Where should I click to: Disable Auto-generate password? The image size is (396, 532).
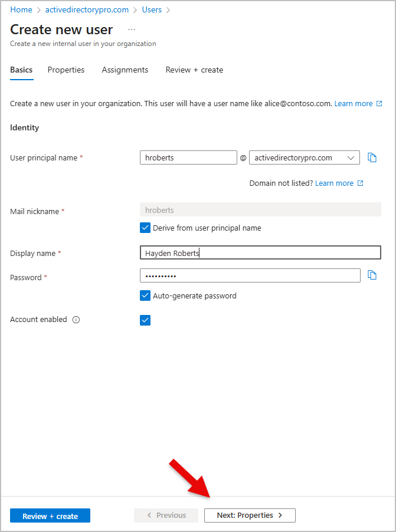click(x=145, y=295)
